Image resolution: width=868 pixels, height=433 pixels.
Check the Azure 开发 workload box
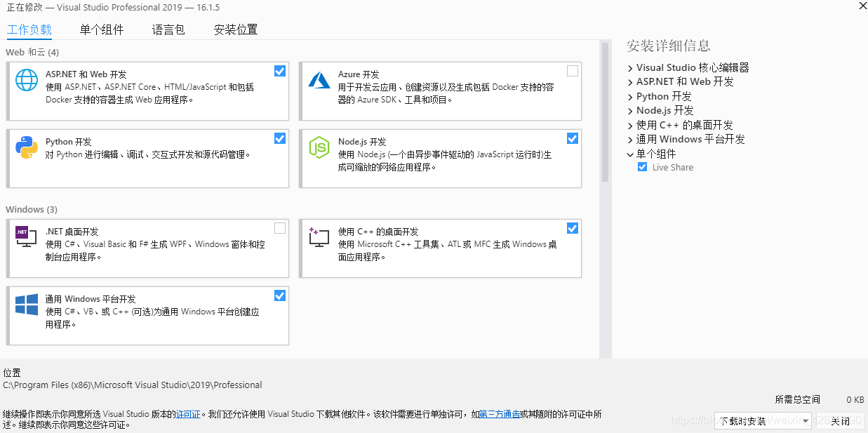(x=573, y=71)
